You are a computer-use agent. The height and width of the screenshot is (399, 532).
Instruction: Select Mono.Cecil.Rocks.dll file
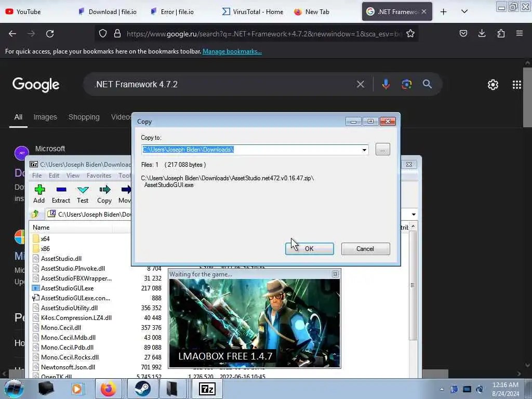[x=66, y=357]
